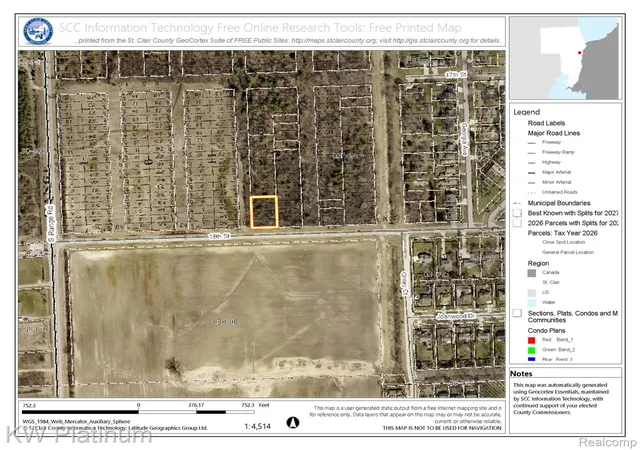Click the Unnamed Roads dotted symbol
The height and width of the screenshot is (450, 640).
(531, 192)
